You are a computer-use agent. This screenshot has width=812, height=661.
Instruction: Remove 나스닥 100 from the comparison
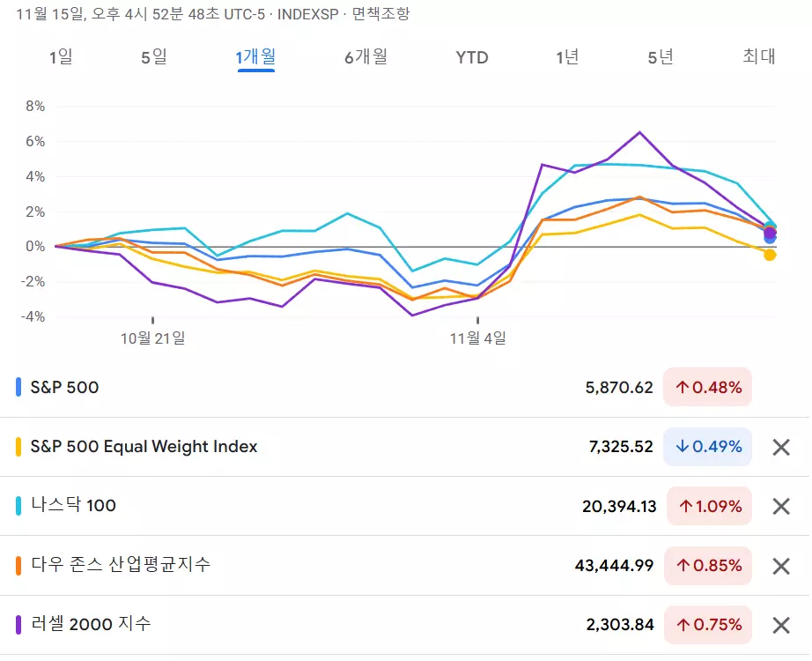tap(781, 506)
